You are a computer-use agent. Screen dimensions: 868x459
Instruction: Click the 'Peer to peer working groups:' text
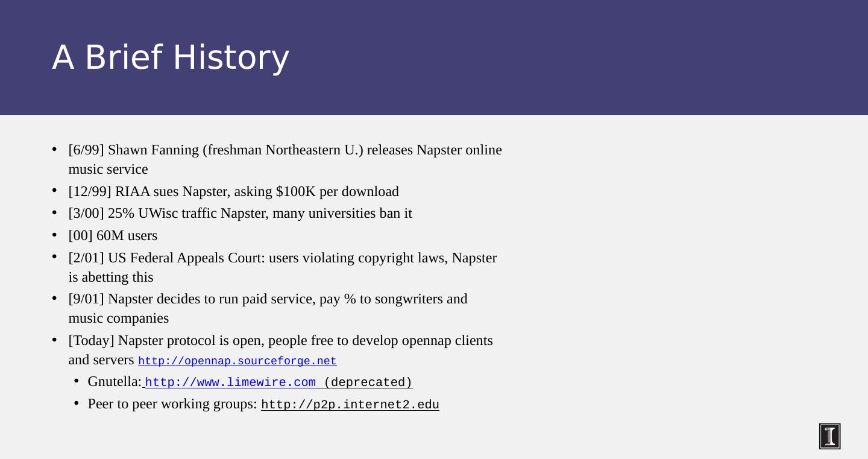(172, 404)
